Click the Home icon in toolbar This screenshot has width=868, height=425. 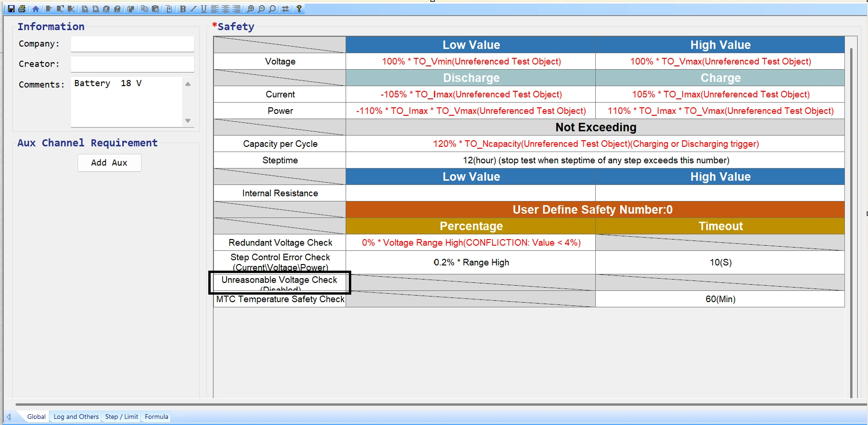[x=36, y=9]
